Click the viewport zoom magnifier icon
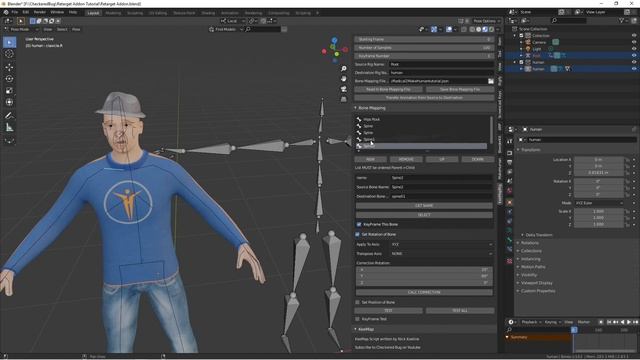Screen dimensions: 640x360 (344, 69)
